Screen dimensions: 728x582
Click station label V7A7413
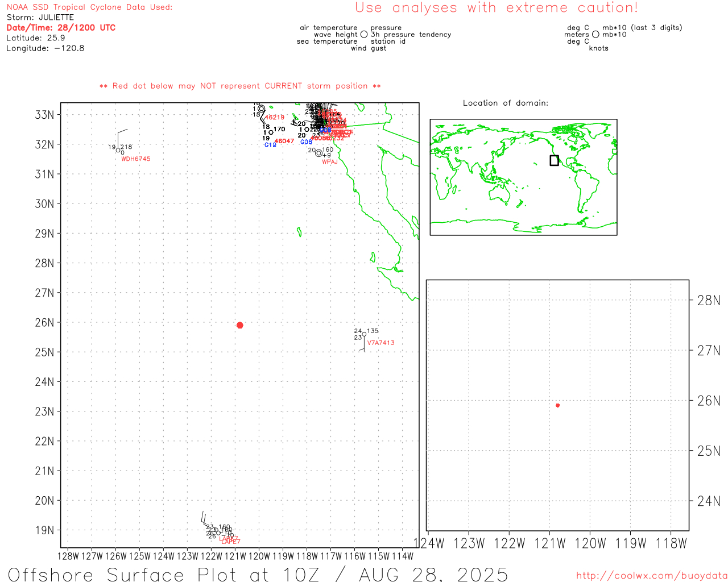point(380,343)
